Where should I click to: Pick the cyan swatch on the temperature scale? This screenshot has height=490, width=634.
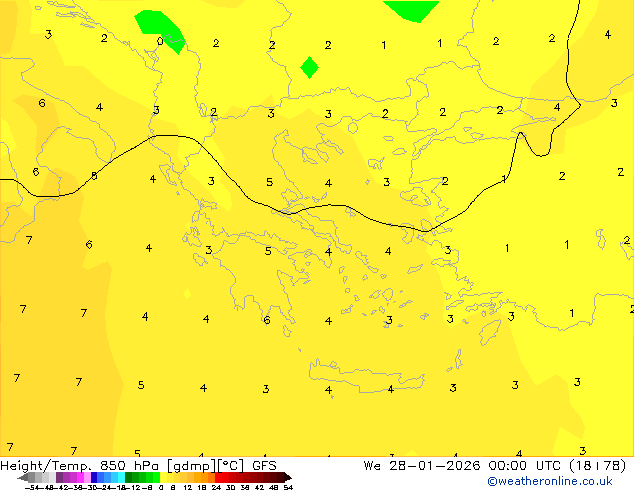[121, 477]
